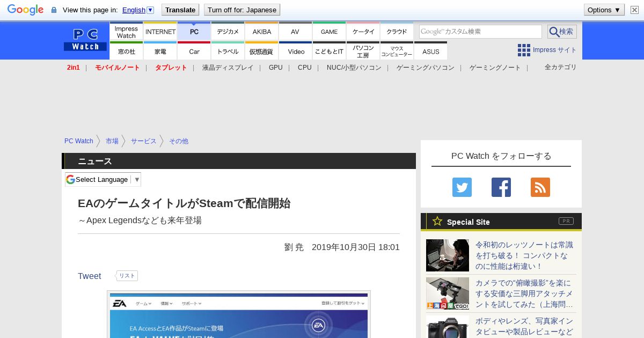Click the Let's Note article thumbnail
The width and height of the screenshot is (644, 338).
pyautogui.click(x=448, y=255)
